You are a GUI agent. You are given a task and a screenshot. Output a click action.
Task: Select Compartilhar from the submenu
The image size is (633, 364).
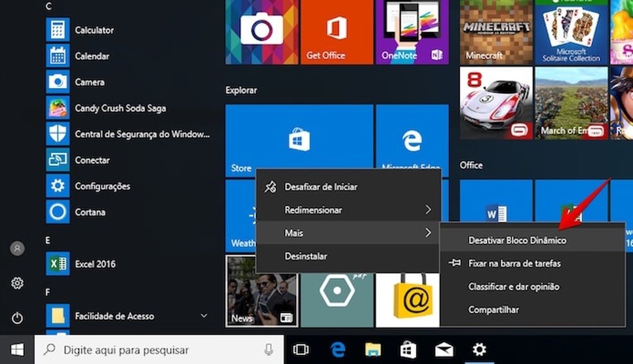(493, 310)
